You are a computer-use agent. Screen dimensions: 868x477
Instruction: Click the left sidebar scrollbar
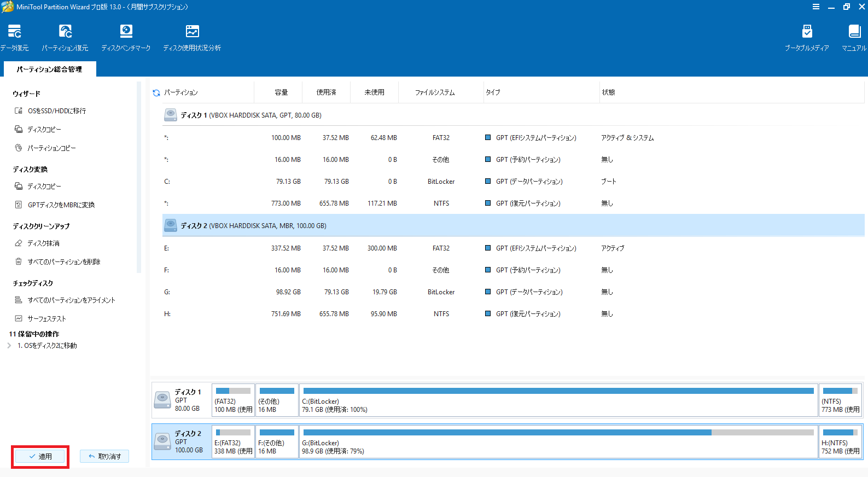click(139, 177)
